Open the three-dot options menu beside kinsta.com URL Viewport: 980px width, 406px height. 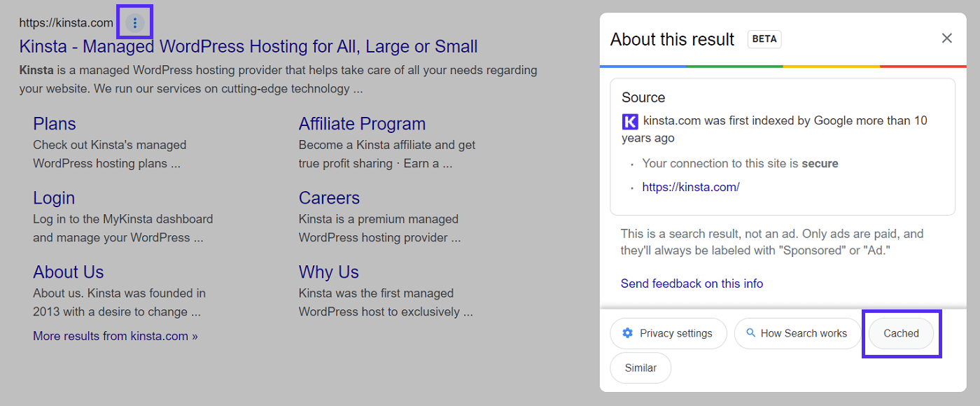tap(134, 22)
